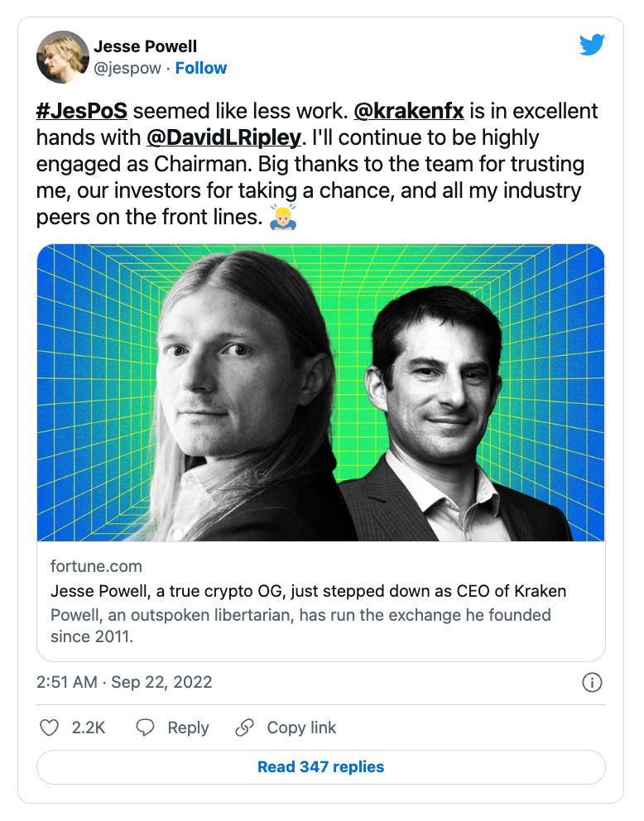
Task: Click the fortune.com domain text
Action: (x=96, y=567)
